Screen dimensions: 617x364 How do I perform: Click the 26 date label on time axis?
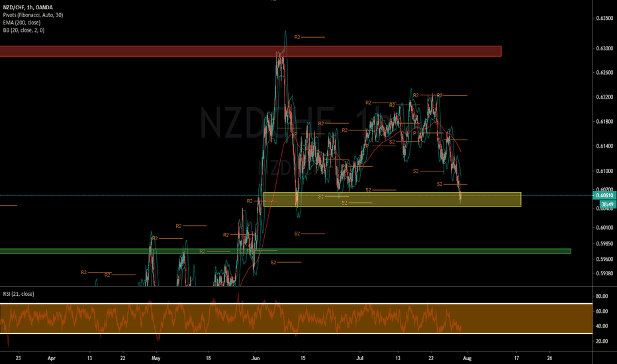pyautogui.click(x=549, y=358)
